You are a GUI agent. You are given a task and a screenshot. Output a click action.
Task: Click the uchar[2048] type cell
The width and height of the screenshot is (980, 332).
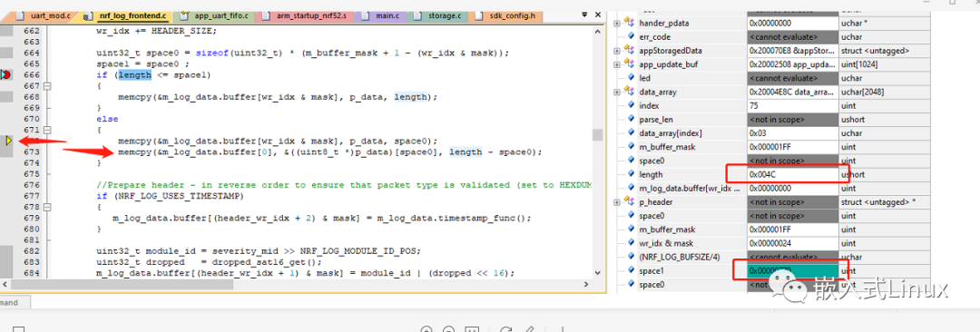tap(885, 92)
